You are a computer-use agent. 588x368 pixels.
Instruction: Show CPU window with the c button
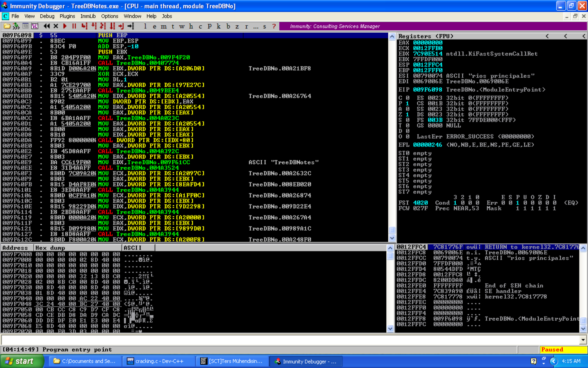200,26
